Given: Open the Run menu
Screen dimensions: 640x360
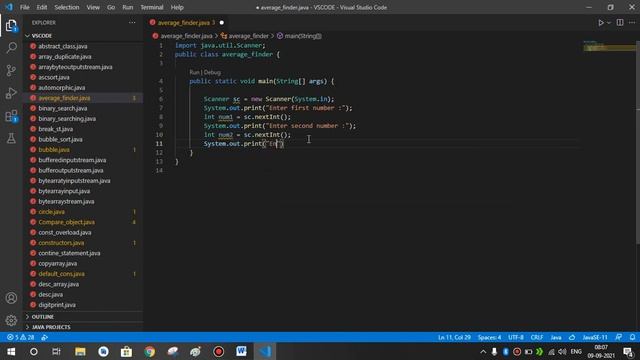Looking at the screenshot, I should (127, 7).
